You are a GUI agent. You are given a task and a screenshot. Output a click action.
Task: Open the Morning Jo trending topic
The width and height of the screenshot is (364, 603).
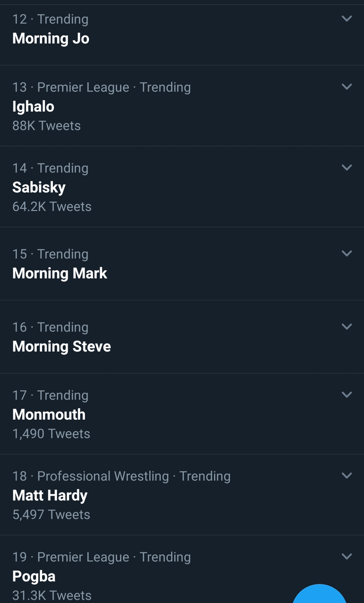[51, 38]
